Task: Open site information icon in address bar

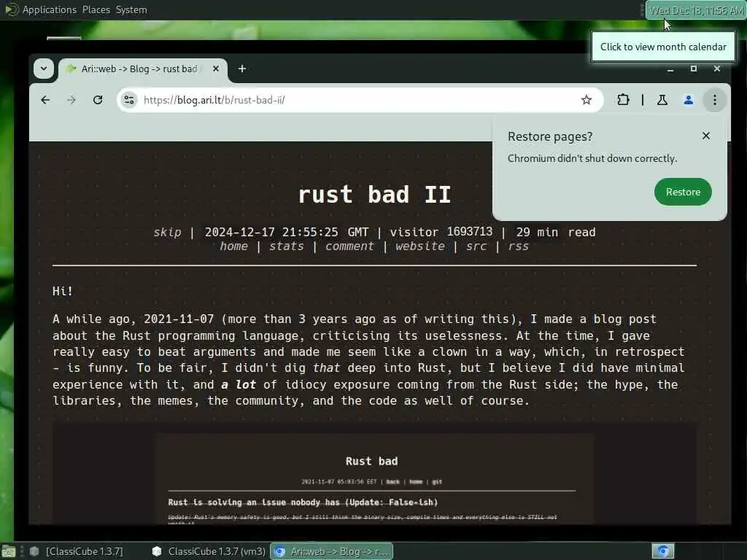Action: pyautogui.click(x=129, y=100)
